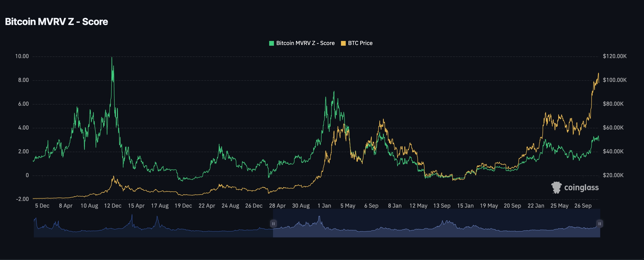The image size is (644, 260).
Task: Grab the right range slider handle
Action: coord(599,224)
